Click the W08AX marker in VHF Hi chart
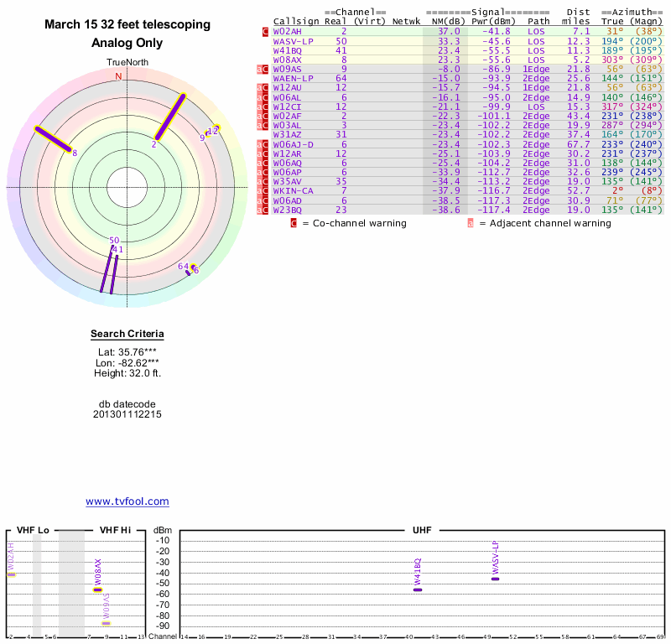Screen dimensions: 671x644 98,589
